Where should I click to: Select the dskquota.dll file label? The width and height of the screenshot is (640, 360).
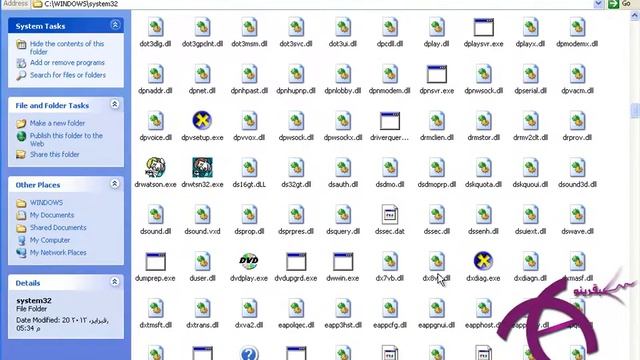(483, 184)
